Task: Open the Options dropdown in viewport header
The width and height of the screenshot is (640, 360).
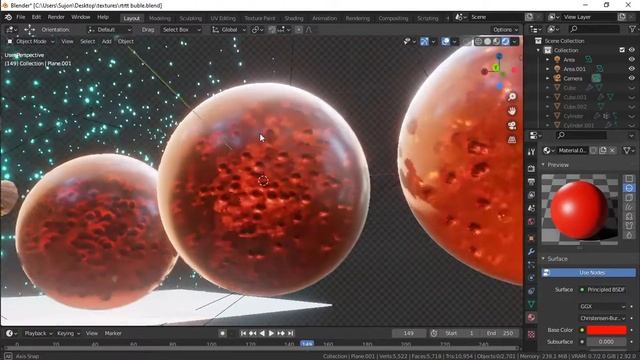Action: point(505,30)
